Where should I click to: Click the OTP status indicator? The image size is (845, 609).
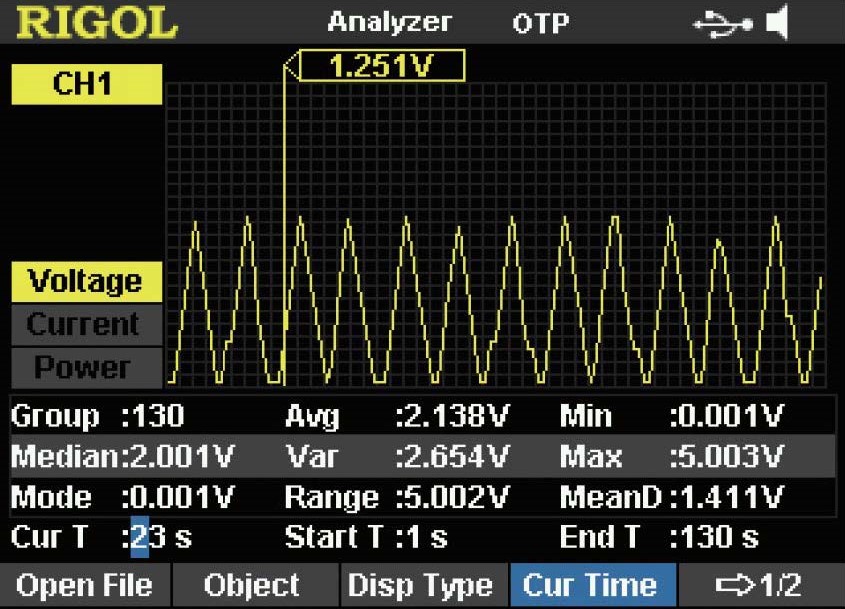(541, 23)
